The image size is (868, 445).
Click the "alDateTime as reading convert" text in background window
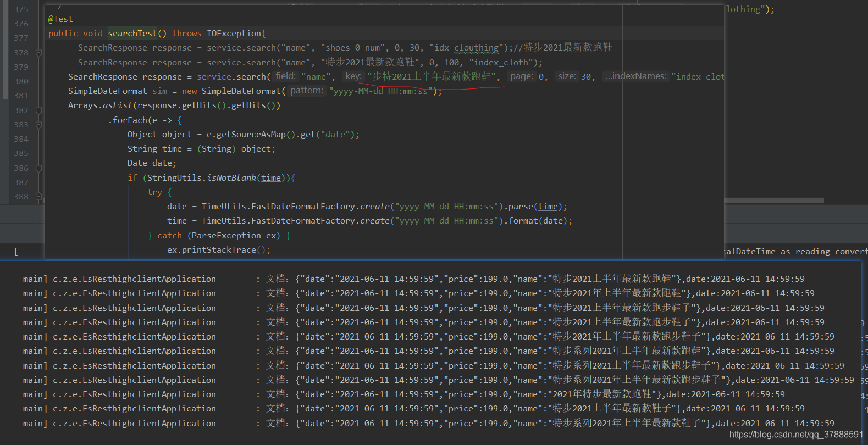click(x=796, y=252)
